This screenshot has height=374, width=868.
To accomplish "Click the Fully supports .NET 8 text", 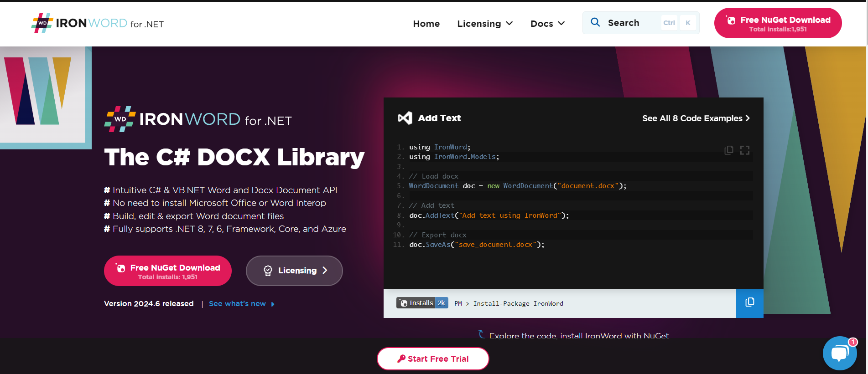I will 229,229.
